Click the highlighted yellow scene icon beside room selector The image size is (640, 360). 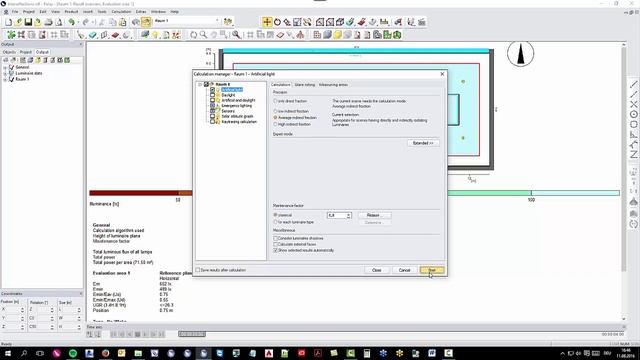coord(146,22)
